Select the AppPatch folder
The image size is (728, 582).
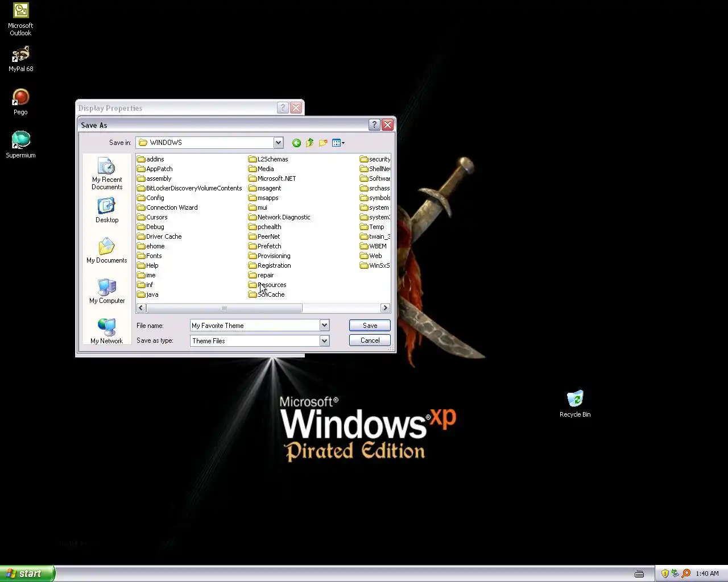click(x=155, y=169)
